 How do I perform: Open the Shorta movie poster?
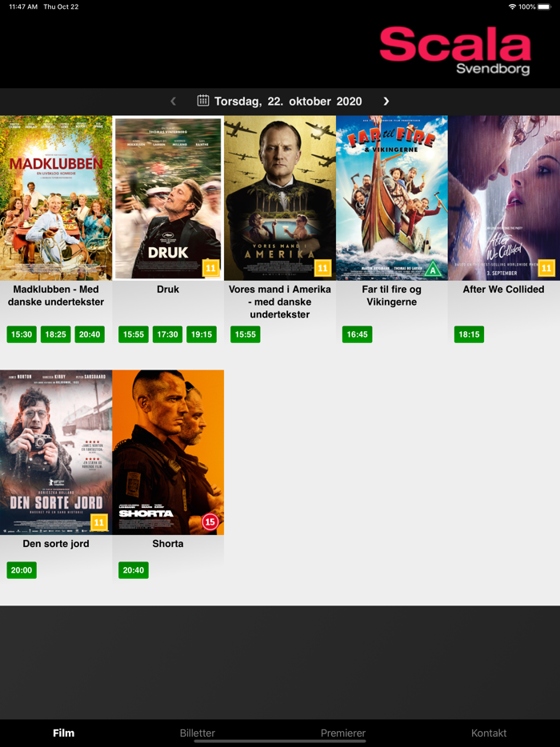(x=168, y=452)
